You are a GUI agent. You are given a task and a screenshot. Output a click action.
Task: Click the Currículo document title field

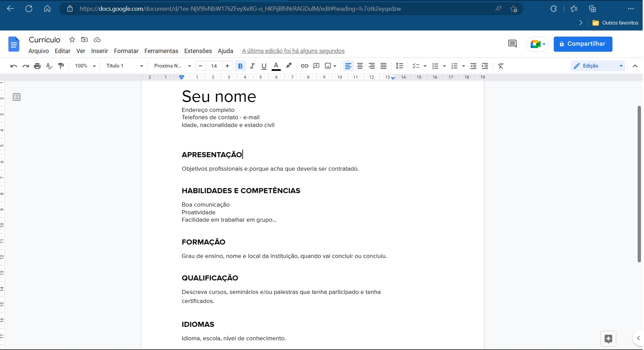click(x=45, y=40)
